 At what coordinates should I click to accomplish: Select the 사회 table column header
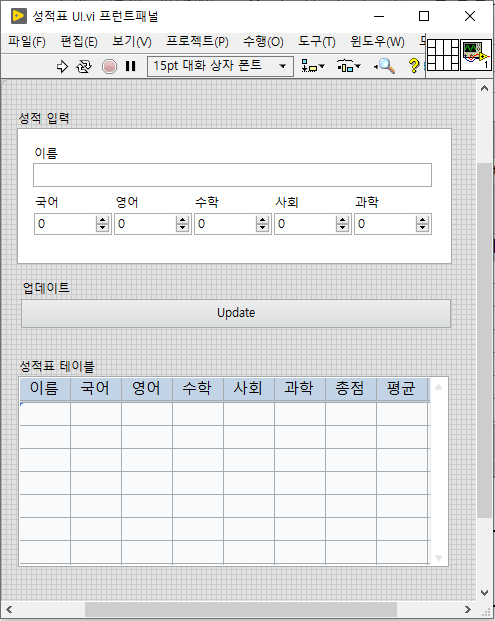click(249, 389)
